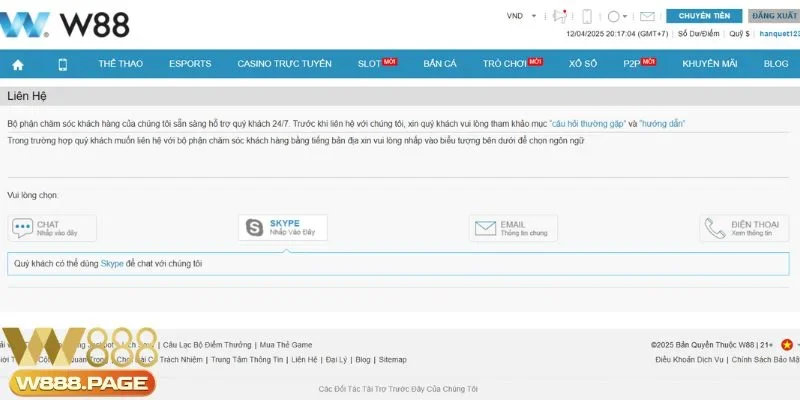Image resolution: width=800 pixels, height=400 pixels.
Task: Open the BẮN CÁ menu
Action: pyautogui.click(x=440, y=64)
